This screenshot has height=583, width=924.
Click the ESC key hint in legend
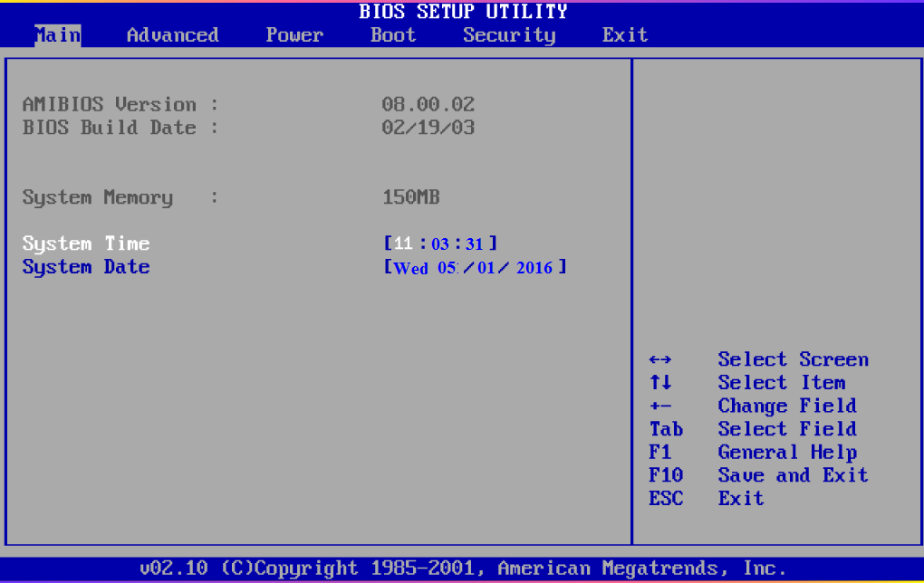[666, 499]
